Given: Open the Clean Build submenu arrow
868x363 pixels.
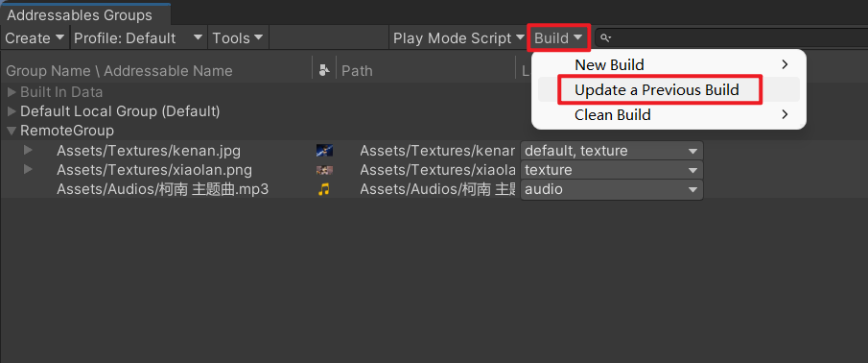Looking at the screenshot, I should point(785,114).
